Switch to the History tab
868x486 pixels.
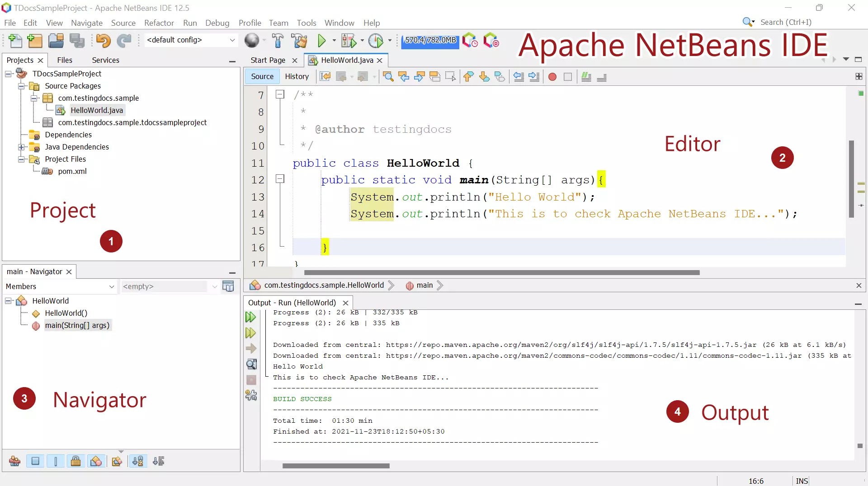[297, 76]
